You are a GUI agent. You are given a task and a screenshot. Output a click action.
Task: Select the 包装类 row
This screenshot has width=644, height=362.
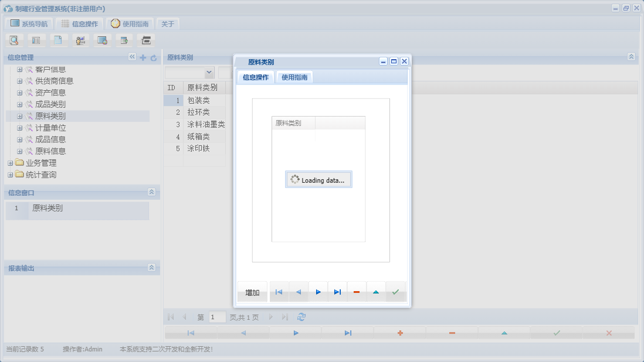pyautogui.click(x=194, y=100)
